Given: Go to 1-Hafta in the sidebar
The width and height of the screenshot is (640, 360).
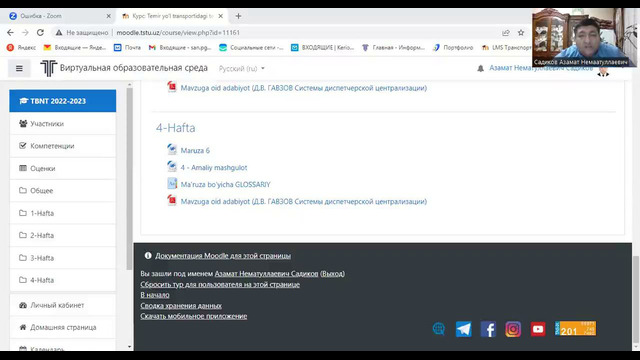Looking at the screenshot, I should click(x=62, y=213).
